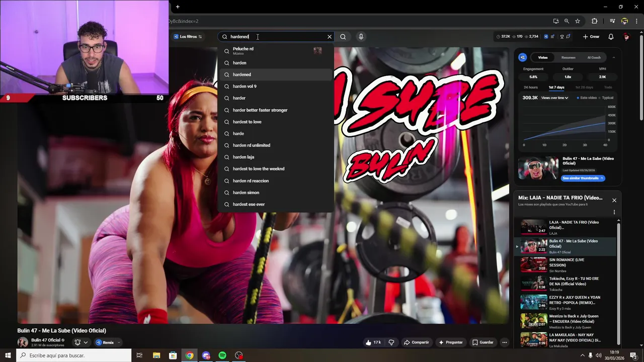Choose suggestion 'harden vol 9'
644x362 pixels.
[x=276, y=86]
